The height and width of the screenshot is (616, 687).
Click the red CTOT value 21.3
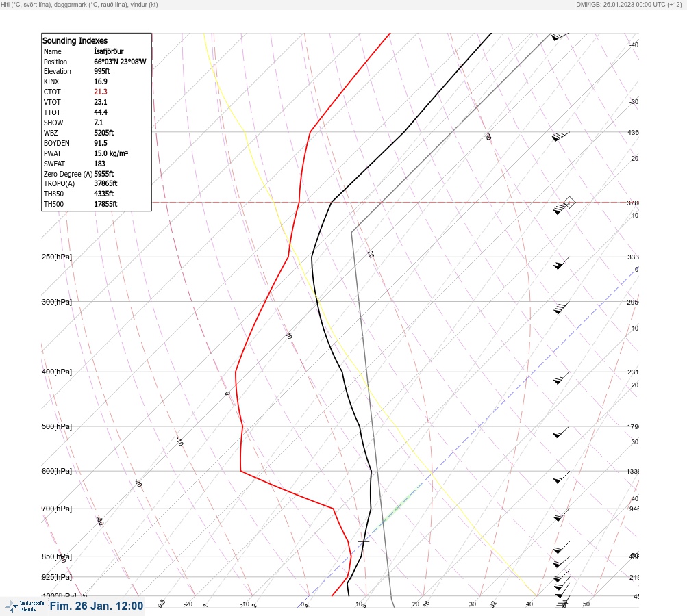[100, 92]
